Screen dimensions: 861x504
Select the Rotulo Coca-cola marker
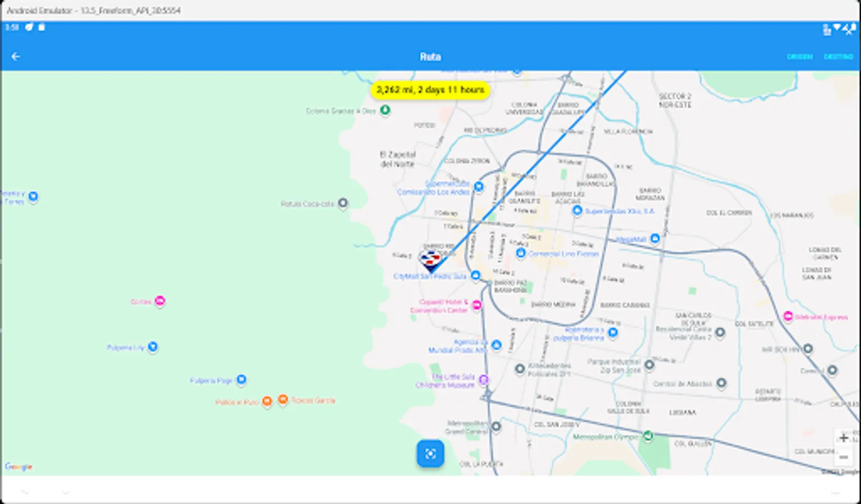pos(343,203)
